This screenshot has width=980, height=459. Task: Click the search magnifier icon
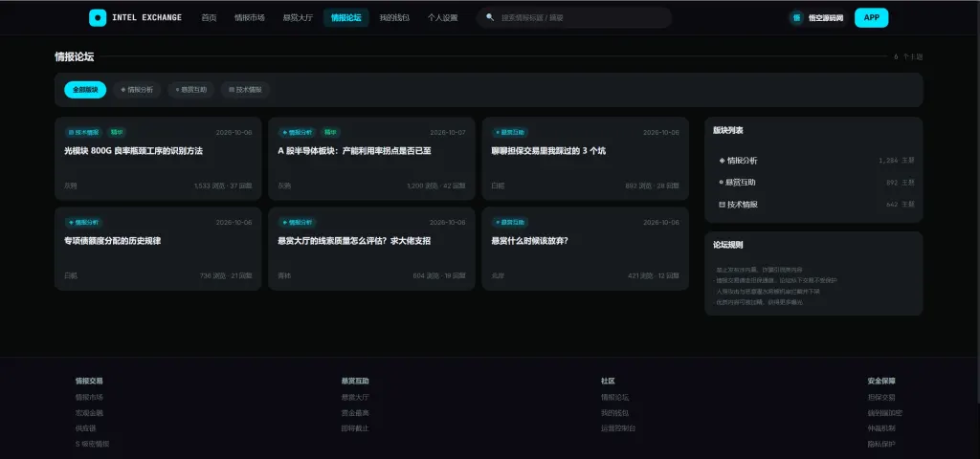coord(490,17)
